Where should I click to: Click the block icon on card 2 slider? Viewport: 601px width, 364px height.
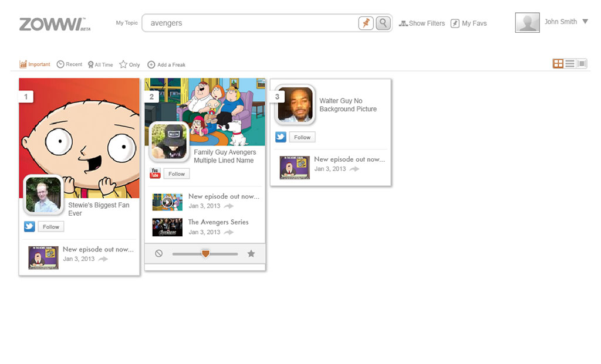tap(158, 253)
